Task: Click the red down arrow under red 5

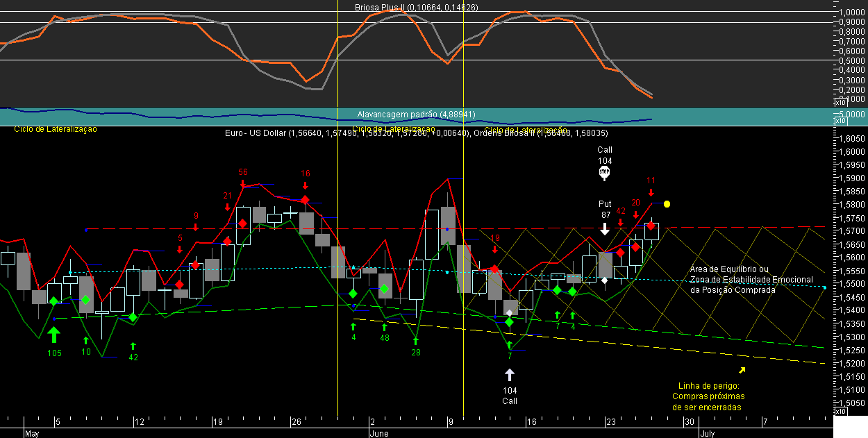Action: (180, 249)
